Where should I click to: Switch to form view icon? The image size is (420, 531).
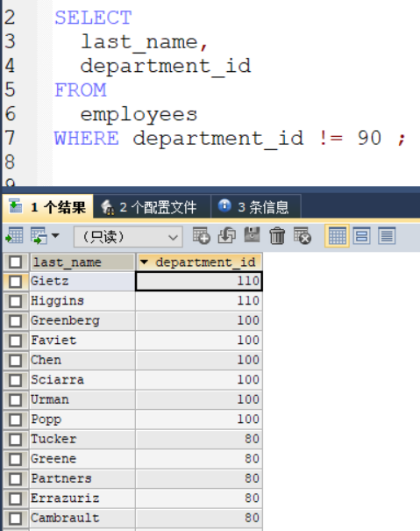point(362,236)
